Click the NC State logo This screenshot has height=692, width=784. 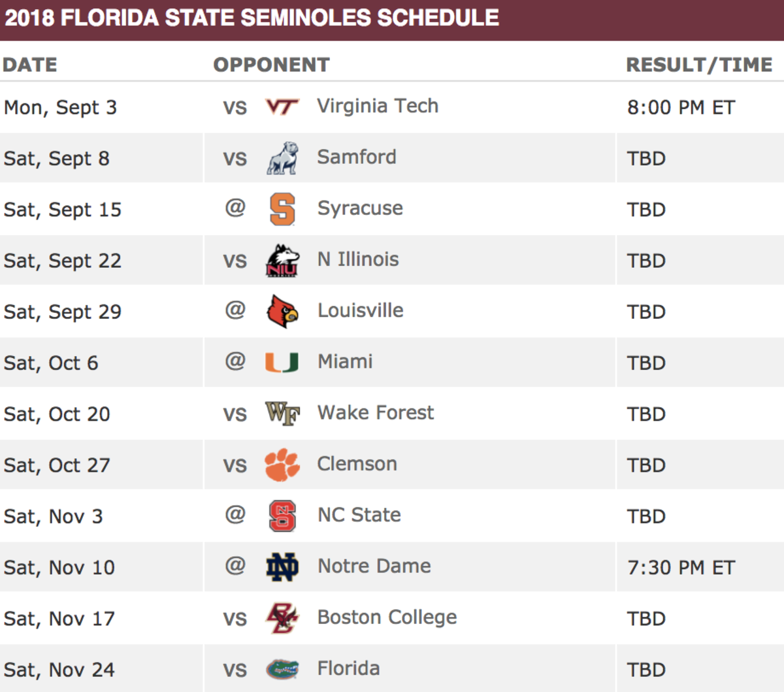point(282,516)
